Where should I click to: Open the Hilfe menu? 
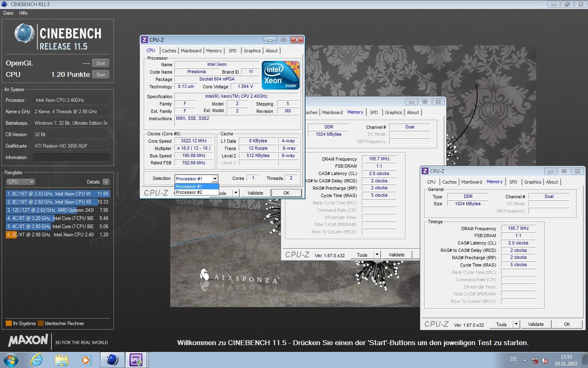click(23, 13)
